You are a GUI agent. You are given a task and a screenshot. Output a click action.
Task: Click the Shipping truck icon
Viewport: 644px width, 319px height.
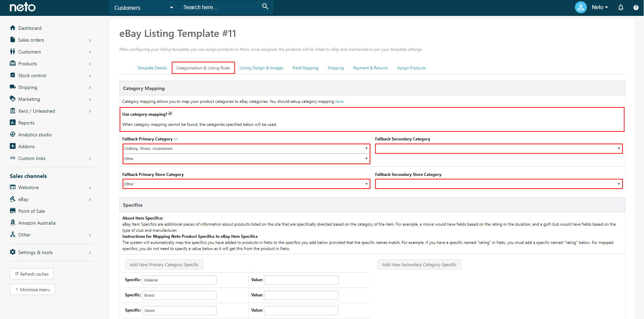point(13,87)
